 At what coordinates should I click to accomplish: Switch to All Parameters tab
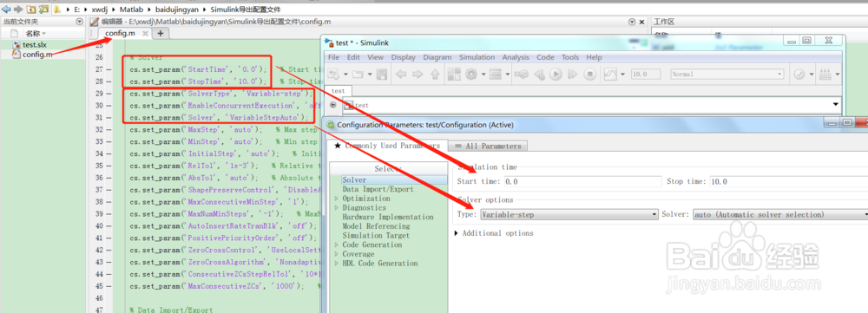[488, 146]
